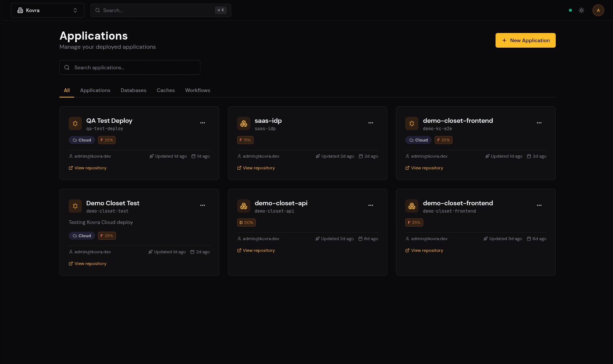Image resolution: width=613 pixels, height=364 pixels.
Task: Open the QA Test Deploy options menu
Action: point(203,123)
